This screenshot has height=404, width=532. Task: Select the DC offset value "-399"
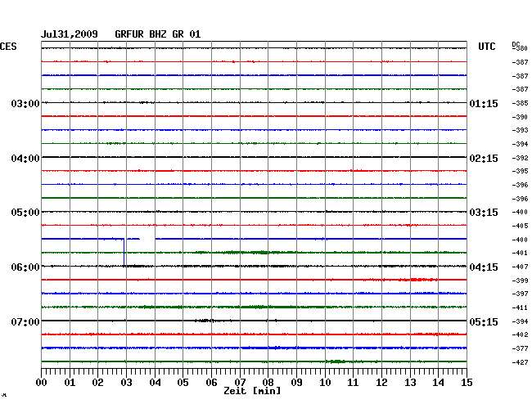coord(520,281)
